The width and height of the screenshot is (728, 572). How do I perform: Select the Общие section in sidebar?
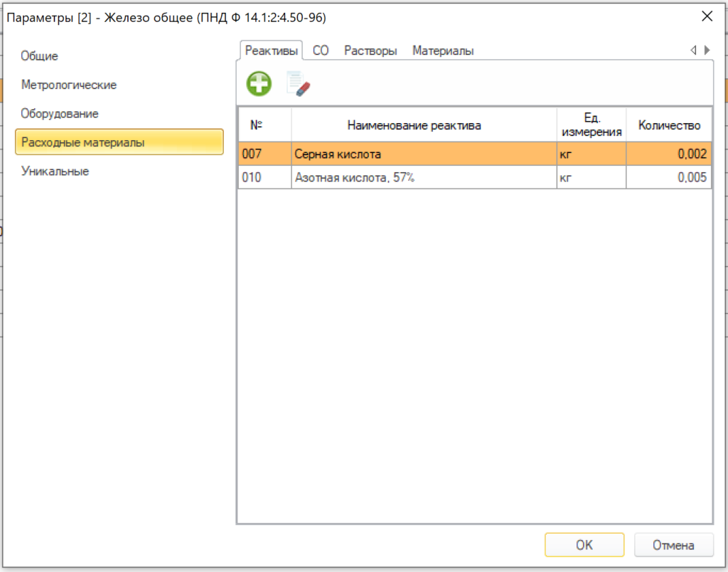pos(40,55)
